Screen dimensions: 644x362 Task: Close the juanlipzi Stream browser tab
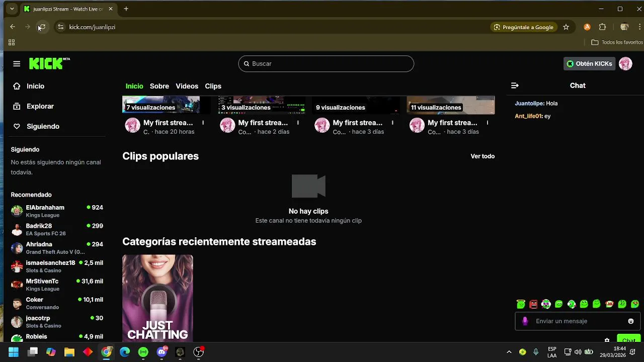point(111,9)
